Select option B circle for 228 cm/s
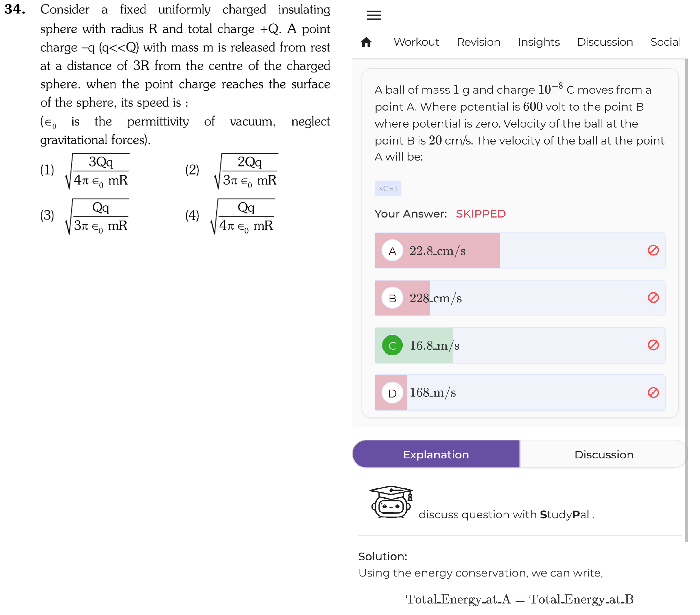700x615 pixels. pyautogui.click(x=392, y=298)
